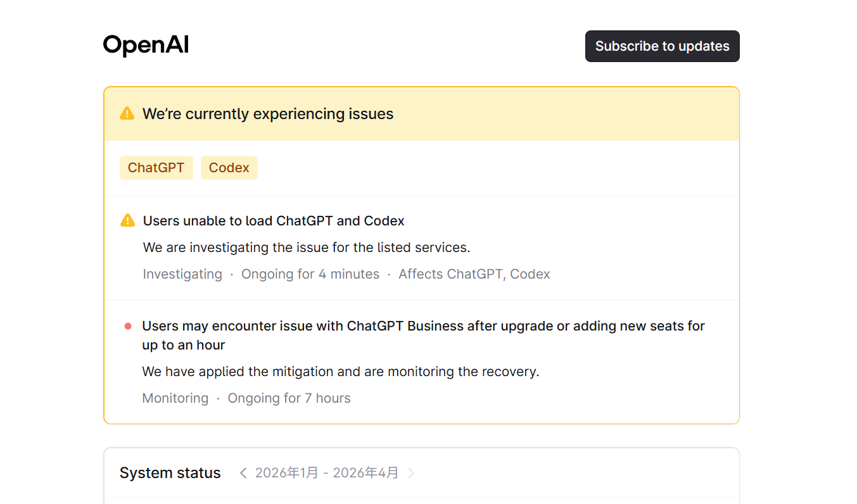Click the "Ongoing for 4 minutes" text
The width and height of the screenshot is (857, 504).
310,274
